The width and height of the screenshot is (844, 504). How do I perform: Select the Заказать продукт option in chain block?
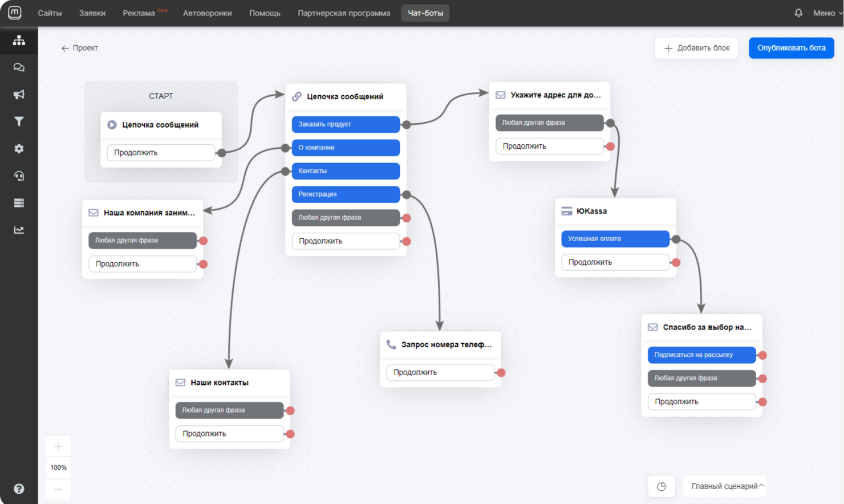click(346, 124)
